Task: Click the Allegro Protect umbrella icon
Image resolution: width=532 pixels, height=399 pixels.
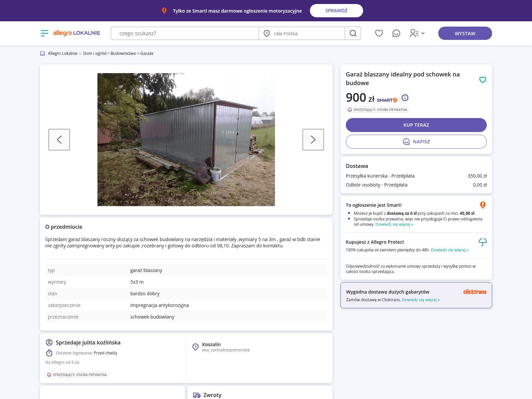Action: click(x=483, y=242)
